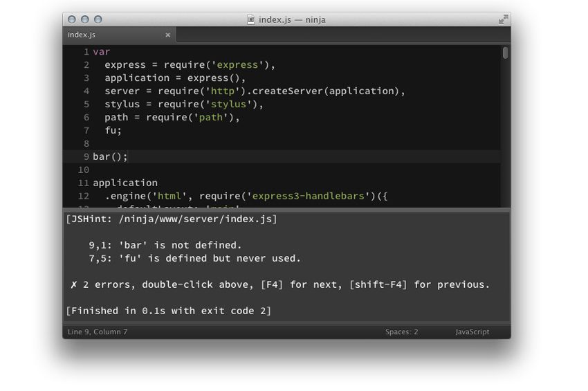Click the document icon beside the window title
The height and width of the screenshot is (391, 588).
[251, 19]
